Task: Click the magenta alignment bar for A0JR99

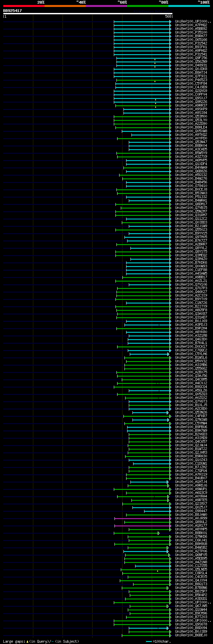Action: 143,518
